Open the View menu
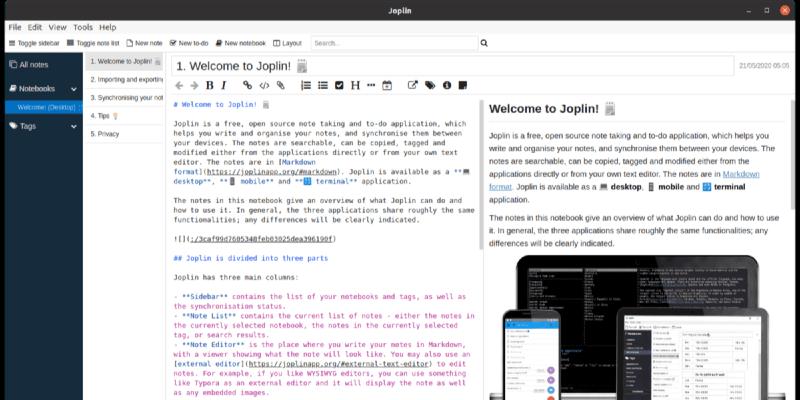800x400 pixels. [x=59, y=27]
